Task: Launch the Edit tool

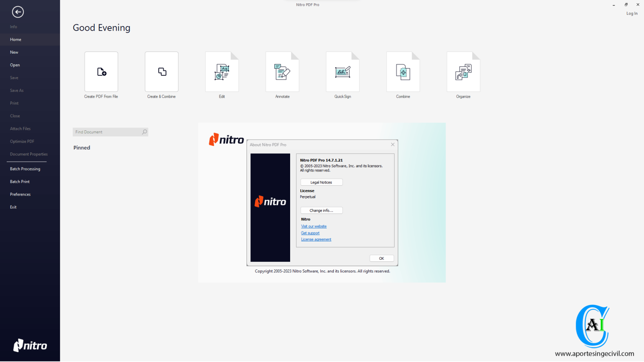Action: tap(222, 72)
